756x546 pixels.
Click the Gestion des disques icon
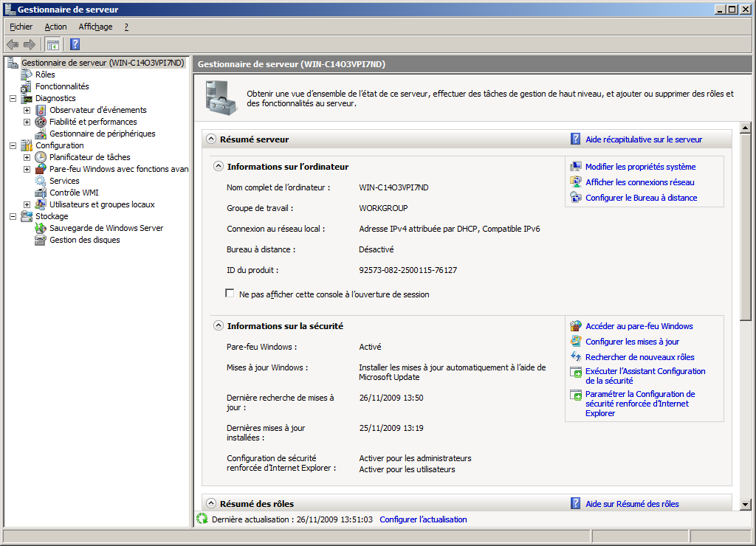tap(41, 240)
